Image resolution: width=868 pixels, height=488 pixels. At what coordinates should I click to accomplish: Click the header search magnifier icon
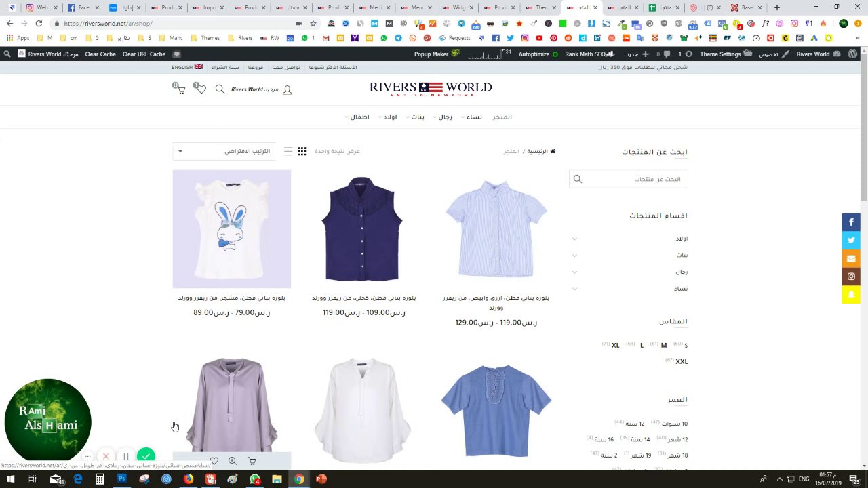pyautogui.click(x=220, y=89)
